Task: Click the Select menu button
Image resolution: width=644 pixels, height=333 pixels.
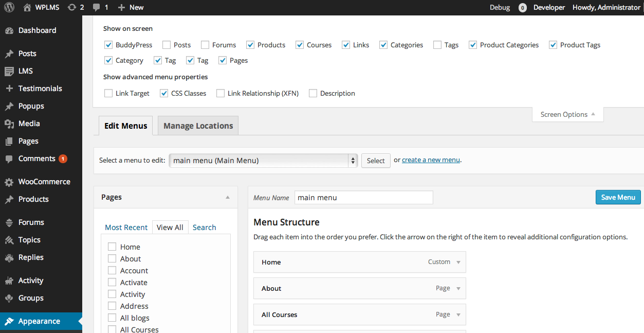Action: pyautogui.click(x=376, y=161)
